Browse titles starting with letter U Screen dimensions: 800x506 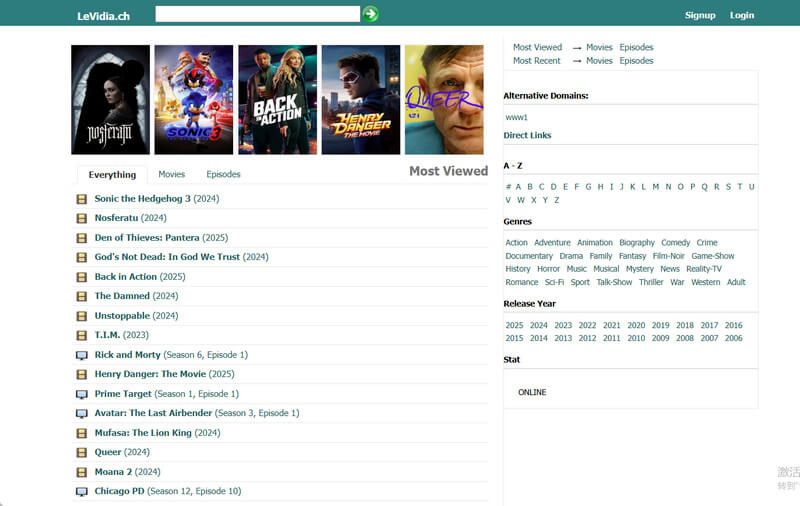[x=752, y=187]
